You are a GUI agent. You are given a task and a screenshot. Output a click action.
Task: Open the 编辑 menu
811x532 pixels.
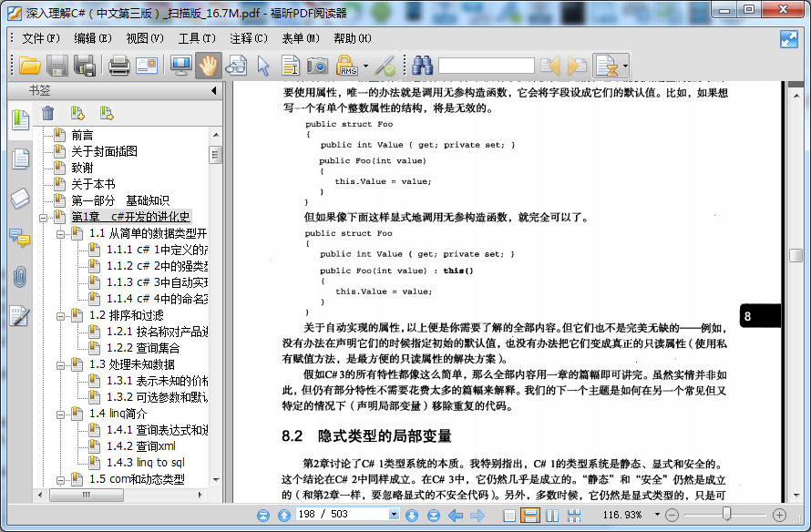[x=93, y=38]
